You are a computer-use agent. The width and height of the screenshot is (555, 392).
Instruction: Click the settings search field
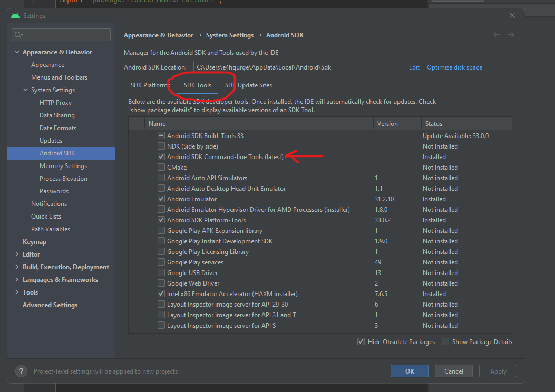pos(61,35)
